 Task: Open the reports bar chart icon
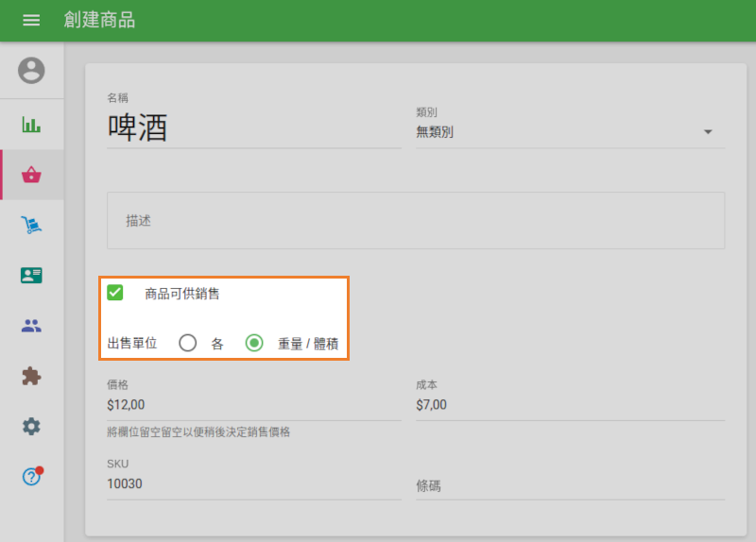[31, 125]
